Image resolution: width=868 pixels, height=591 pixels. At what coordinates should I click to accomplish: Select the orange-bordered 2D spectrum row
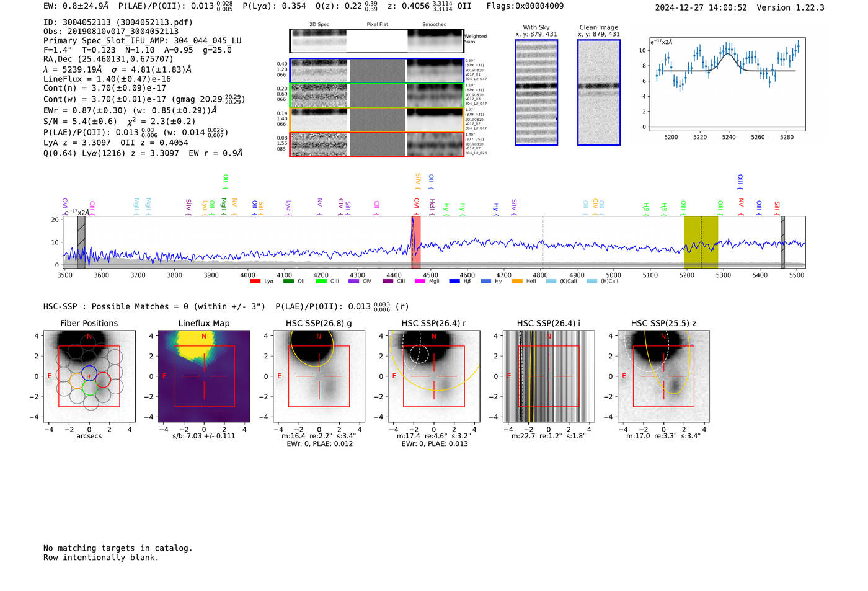pyautogui.click(x=376, y=120)
